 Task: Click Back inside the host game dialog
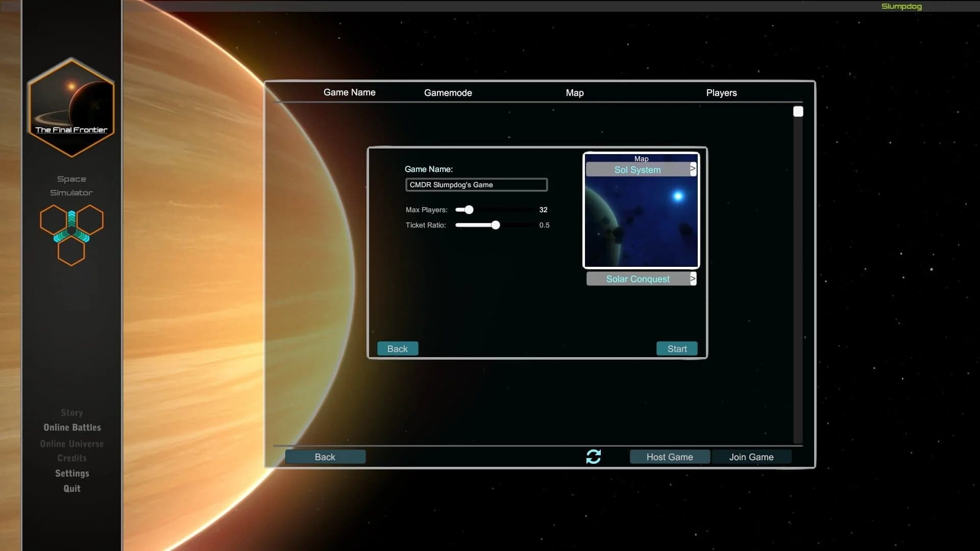397,348
